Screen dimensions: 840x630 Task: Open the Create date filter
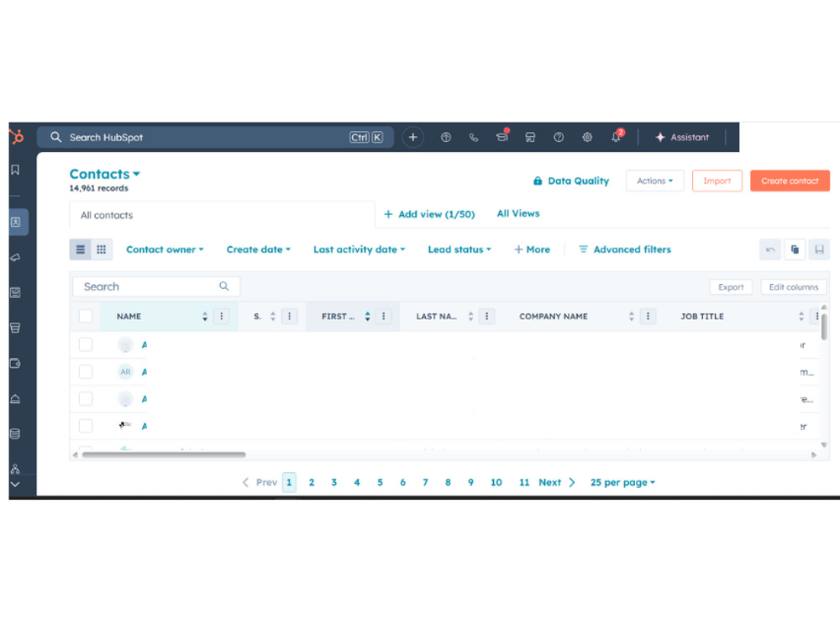(258, 249)
